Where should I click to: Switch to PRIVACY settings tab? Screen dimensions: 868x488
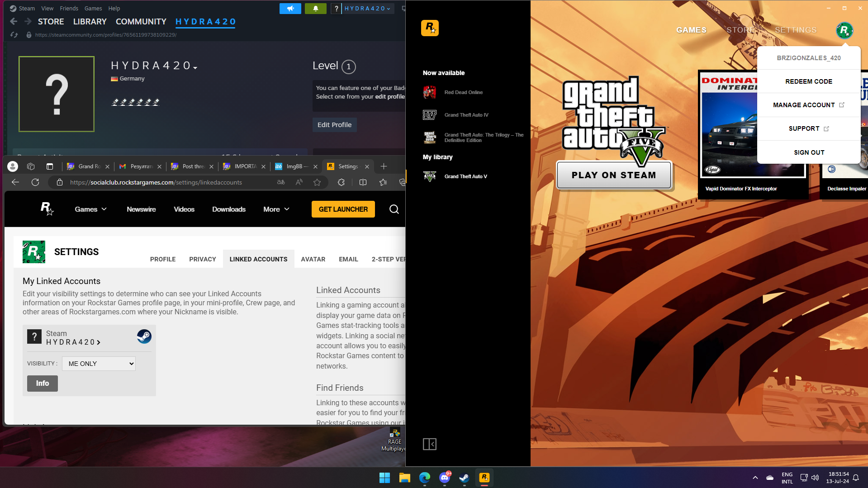[x=203, y=259]
